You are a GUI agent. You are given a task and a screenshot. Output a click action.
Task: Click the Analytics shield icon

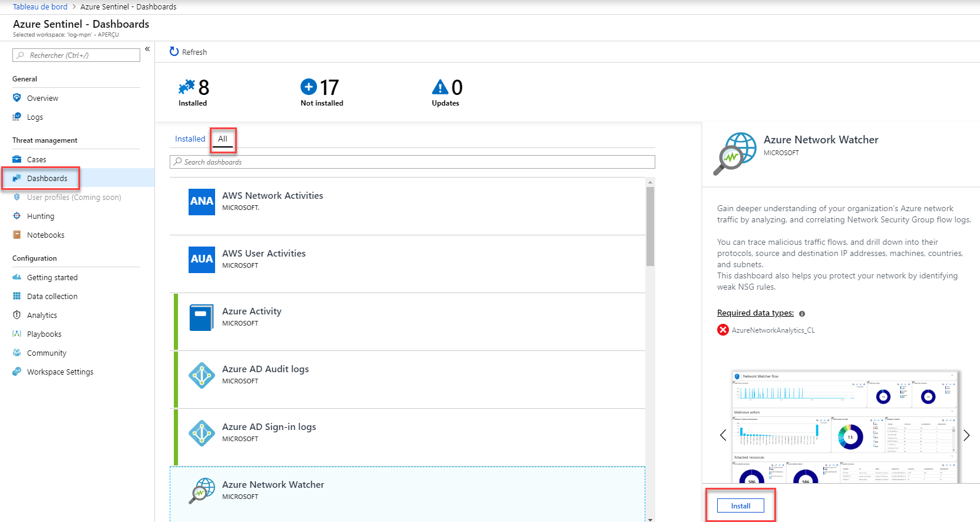pyautogui.click(x=17, y=315)
